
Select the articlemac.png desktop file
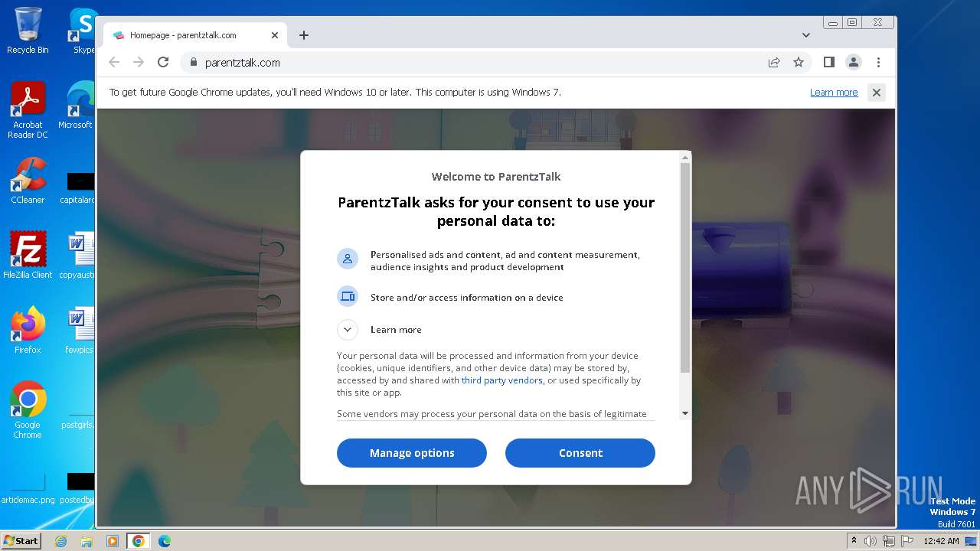(28, 488)
